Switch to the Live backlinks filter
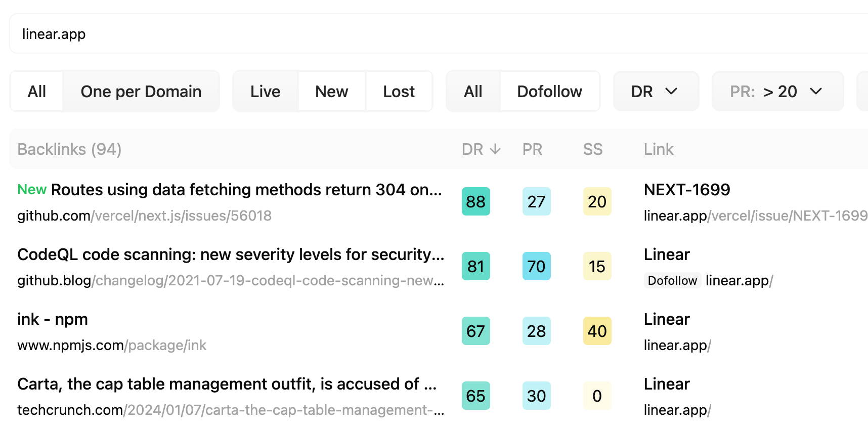868x429 pixels. click(x=265, y=92)
